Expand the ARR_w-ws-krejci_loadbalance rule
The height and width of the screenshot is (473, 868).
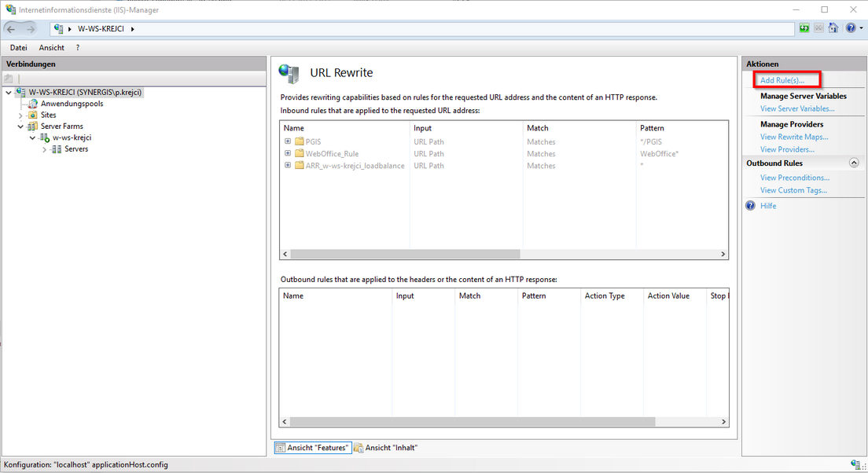pyautogui.click(x=288, y=165)
